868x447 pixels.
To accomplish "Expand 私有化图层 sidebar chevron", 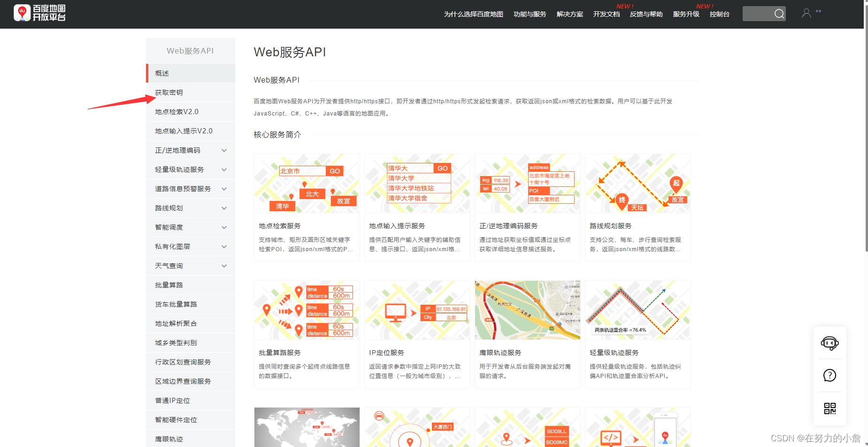I will [x=224, y=247].
